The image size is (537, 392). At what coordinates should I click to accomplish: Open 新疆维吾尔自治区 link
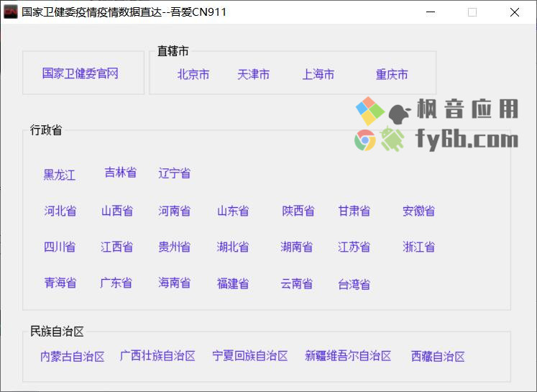[x=348, y=356]
